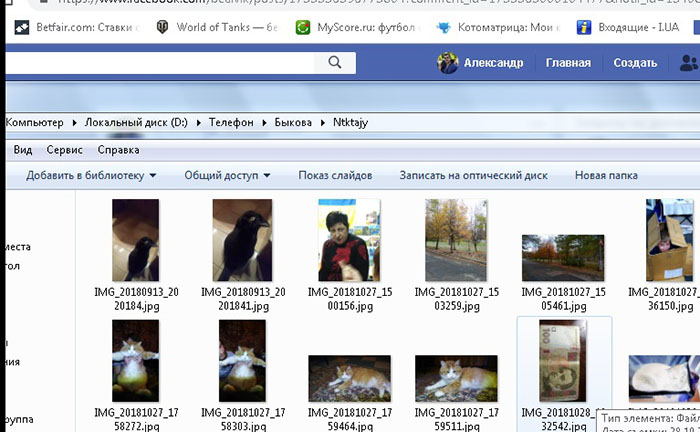Open Facebook friend requests icon
700x432 pixels.
(688, 63)
